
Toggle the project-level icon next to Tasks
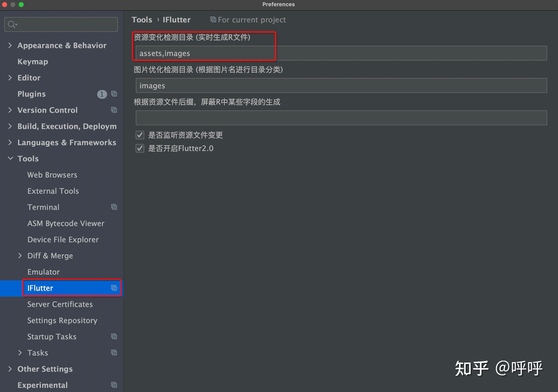(114, 352)
